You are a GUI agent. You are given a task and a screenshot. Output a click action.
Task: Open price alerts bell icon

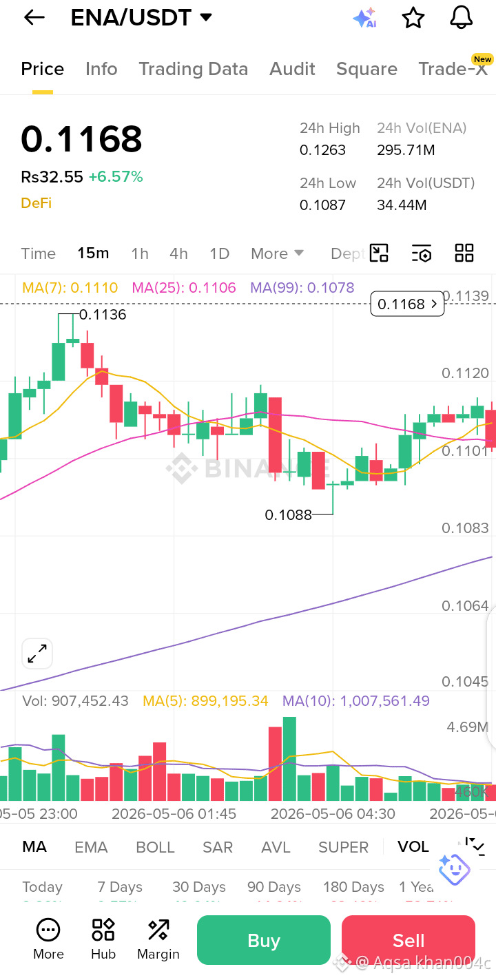(462, 18)
